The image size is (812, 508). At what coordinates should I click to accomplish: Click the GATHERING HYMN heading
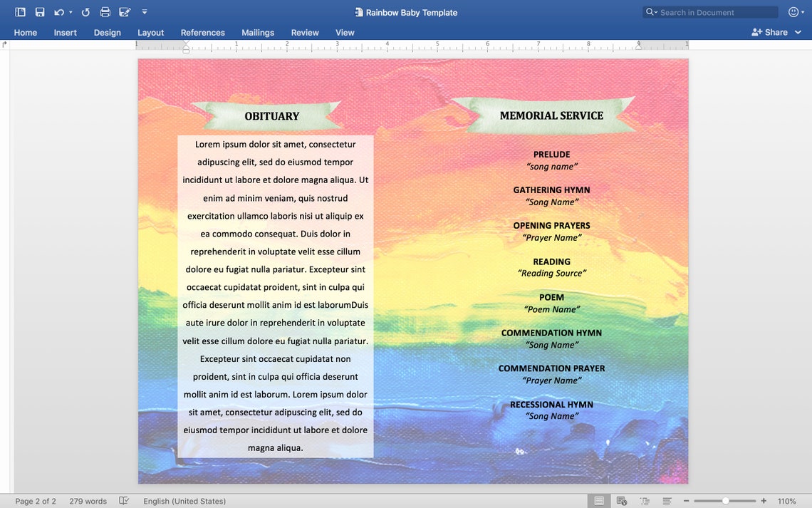coord(551,190)
